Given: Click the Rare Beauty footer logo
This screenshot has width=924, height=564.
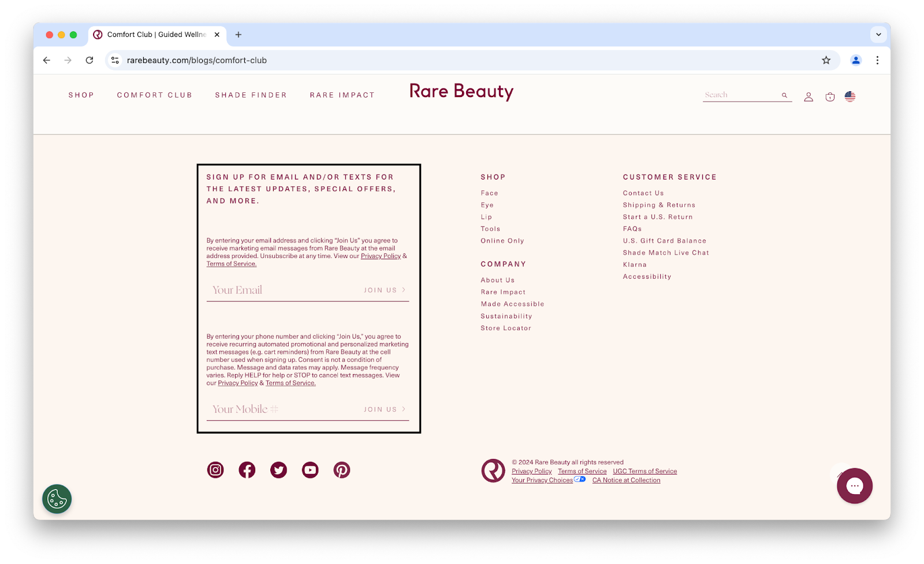Looking at the screenshot, I should [x=493, y=470].
